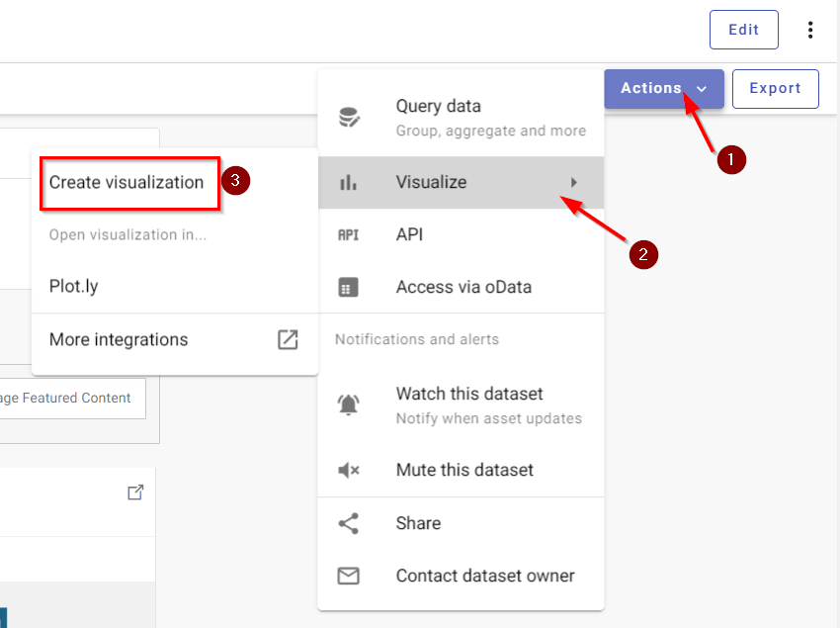Expand the Visualize submenu arrow

coord(574,183)
